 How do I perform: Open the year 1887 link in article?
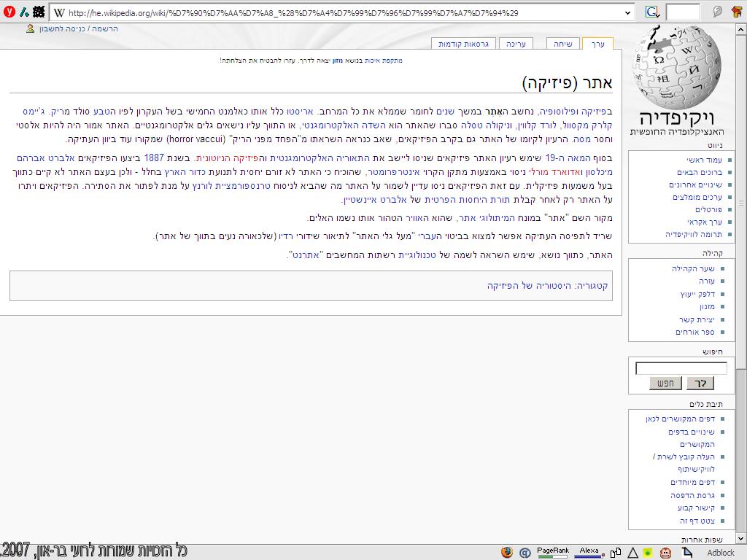click(x=154, y=158)
